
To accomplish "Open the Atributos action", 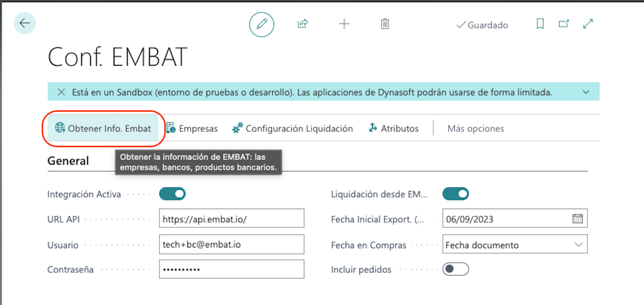I will tap(394, 129).
